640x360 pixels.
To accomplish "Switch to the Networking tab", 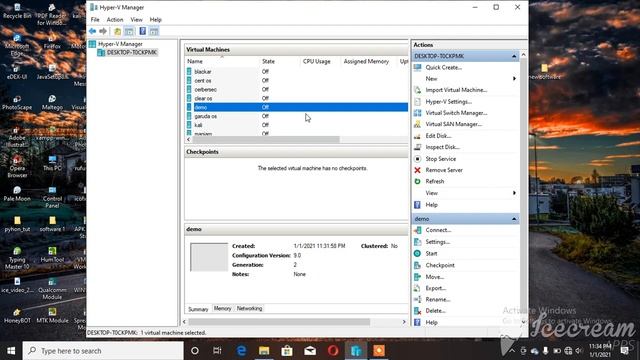I will (x=249, y=309).
